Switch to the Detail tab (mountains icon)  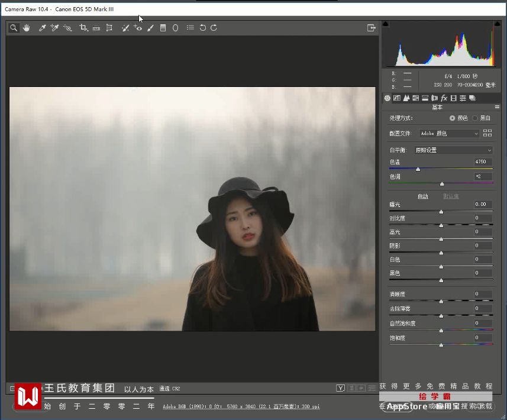coord(406,98)
